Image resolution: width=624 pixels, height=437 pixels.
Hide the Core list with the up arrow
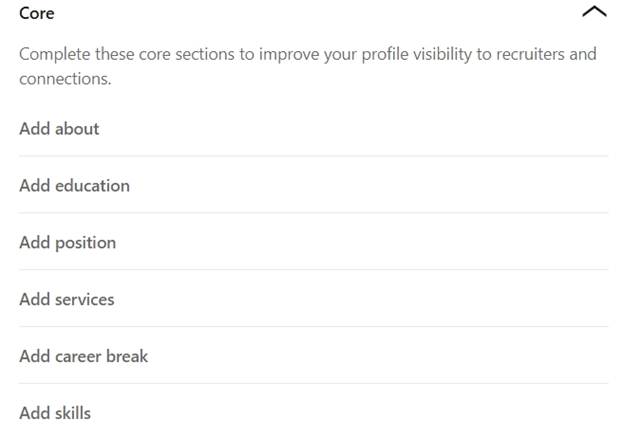(594, 12)
